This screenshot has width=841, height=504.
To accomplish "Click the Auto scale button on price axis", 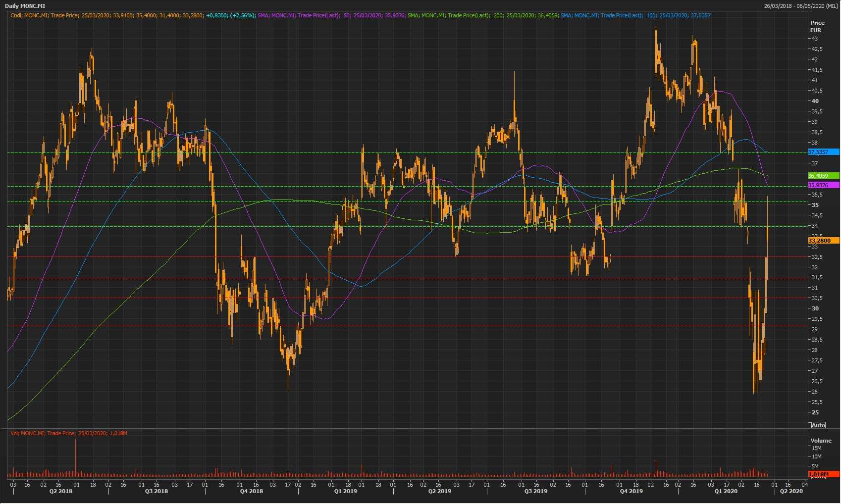I will pos(818,425).
